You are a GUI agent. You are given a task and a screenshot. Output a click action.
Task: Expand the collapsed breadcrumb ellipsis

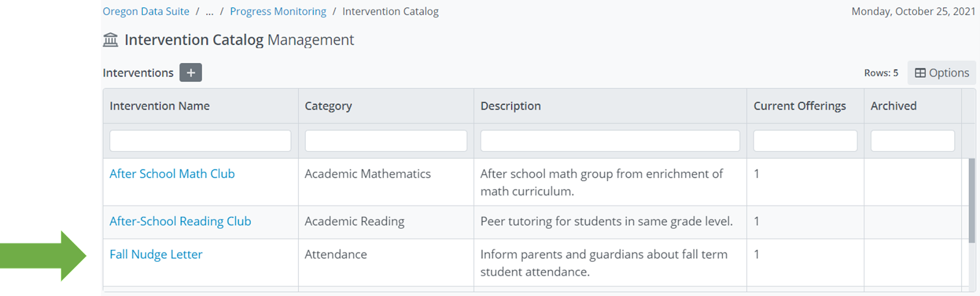[x=209, y=12]
